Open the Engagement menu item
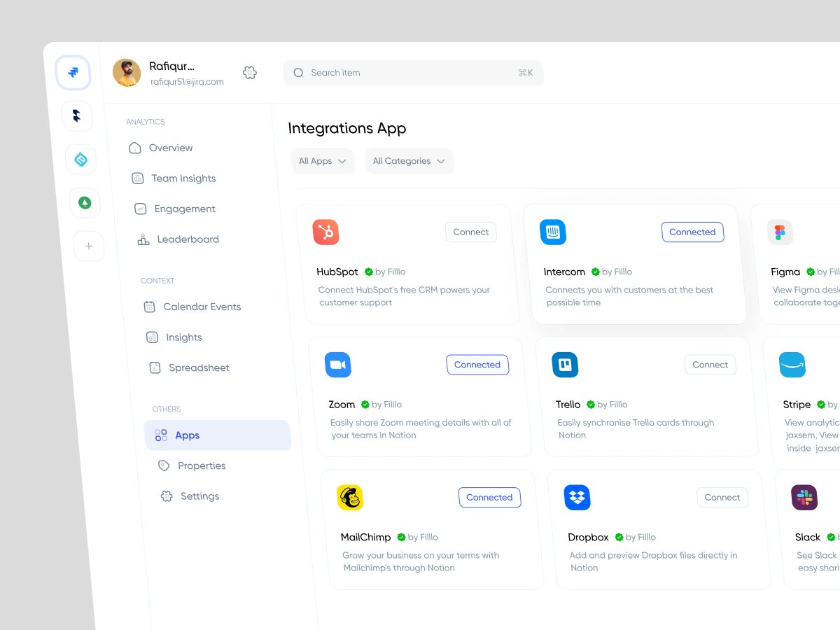 (x=175, y=209)
